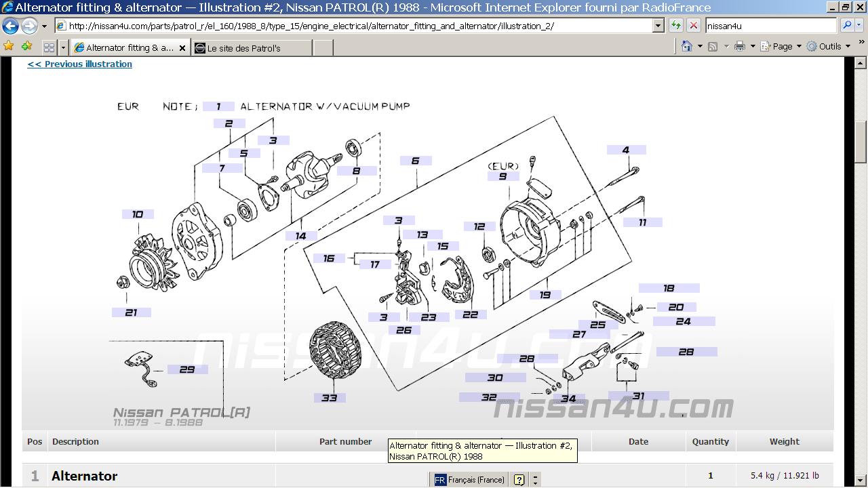Viewport: 868px width, 488px height.
Task: Click the search magnifier button
Action: coord(846,26)
